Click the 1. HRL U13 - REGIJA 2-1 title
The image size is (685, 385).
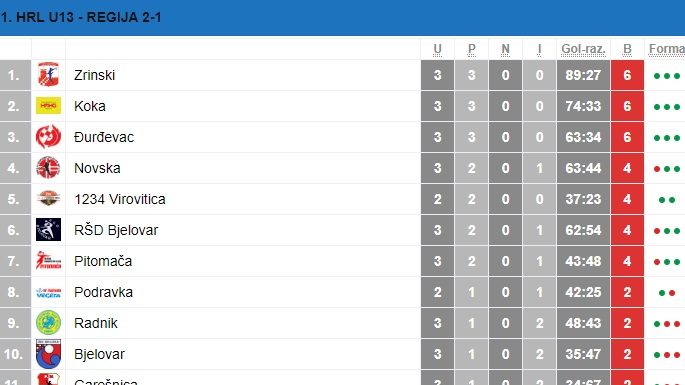(81, 17)
